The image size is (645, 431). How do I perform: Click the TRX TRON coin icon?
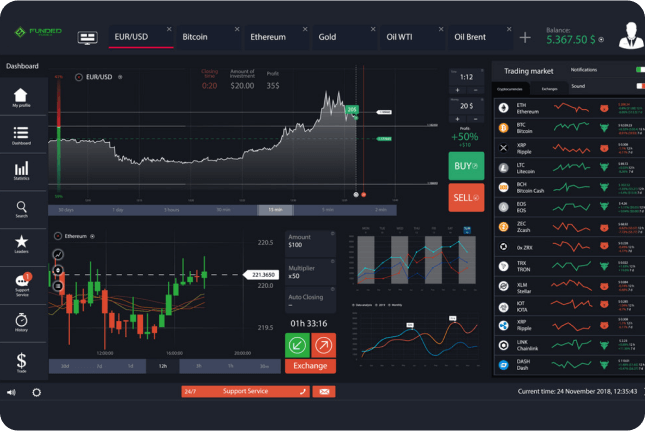[503, 266]
